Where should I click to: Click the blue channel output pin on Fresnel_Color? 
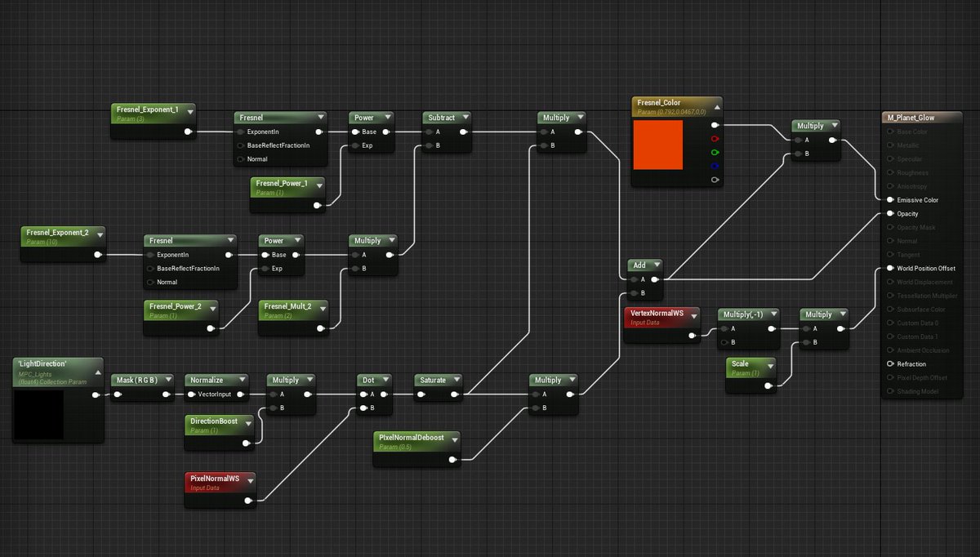tap(715, 166)
